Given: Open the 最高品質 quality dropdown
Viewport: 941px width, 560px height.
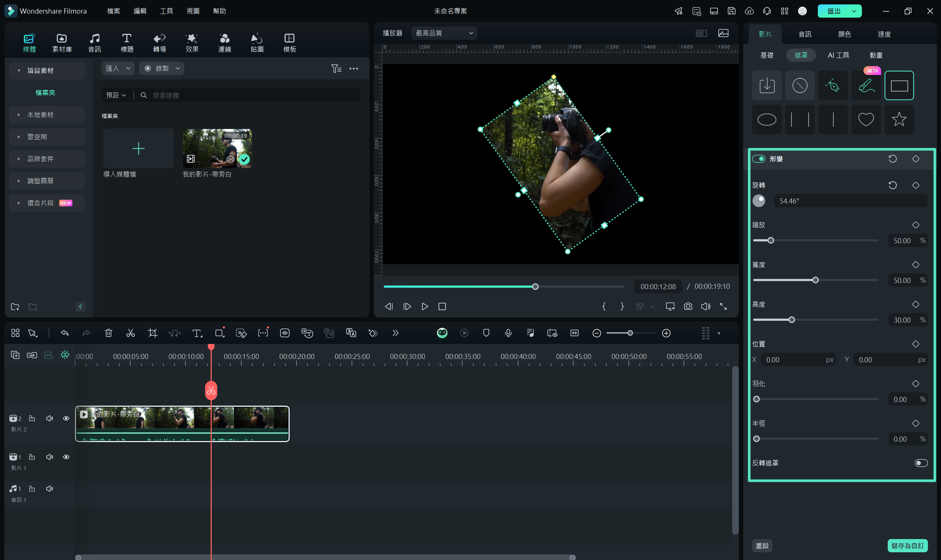Looking at the screenshot, I should click(444, 33).
